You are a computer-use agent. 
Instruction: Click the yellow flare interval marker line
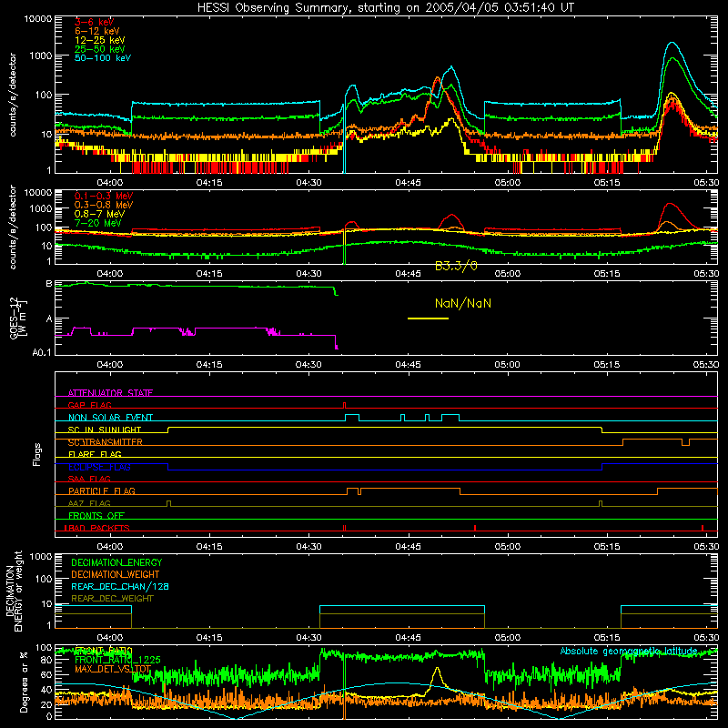(428, 318)
